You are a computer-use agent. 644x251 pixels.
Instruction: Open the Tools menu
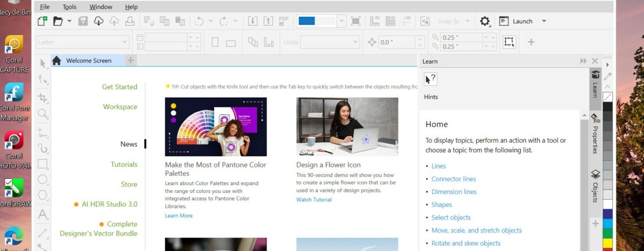tap(69, 7)
